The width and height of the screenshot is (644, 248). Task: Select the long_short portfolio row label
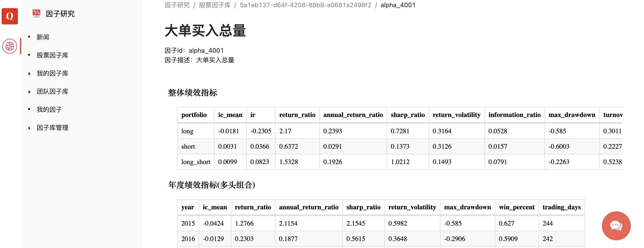[196, 162]
